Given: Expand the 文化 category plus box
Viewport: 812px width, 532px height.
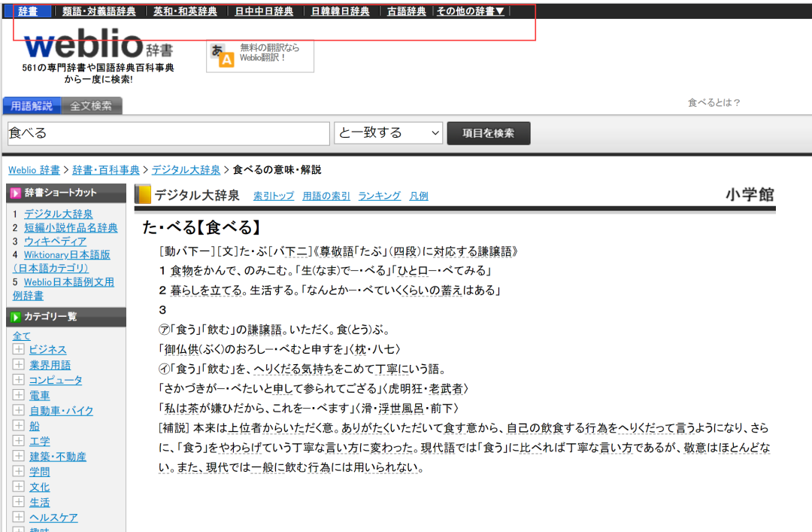Looking at the screenshot, I should [x=19, y=486].
